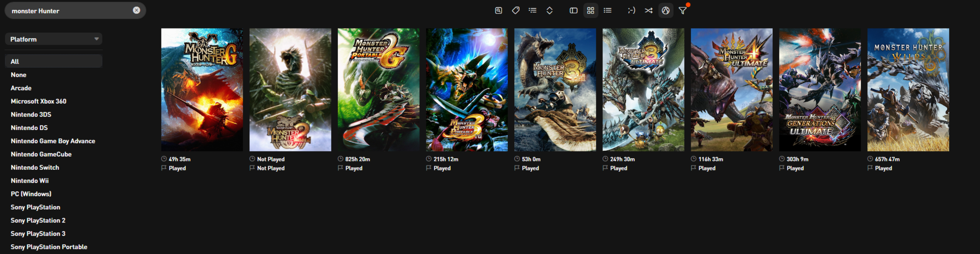Click the winking emoticon toolbar button

[632, 11]
